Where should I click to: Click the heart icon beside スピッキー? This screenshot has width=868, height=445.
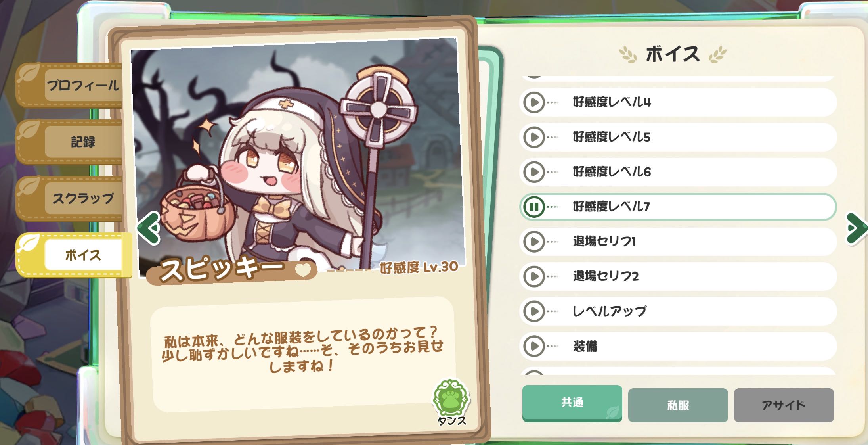click(x=303, y=270)
